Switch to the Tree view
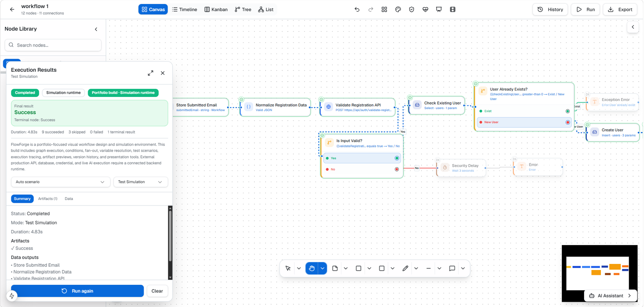 243,9
